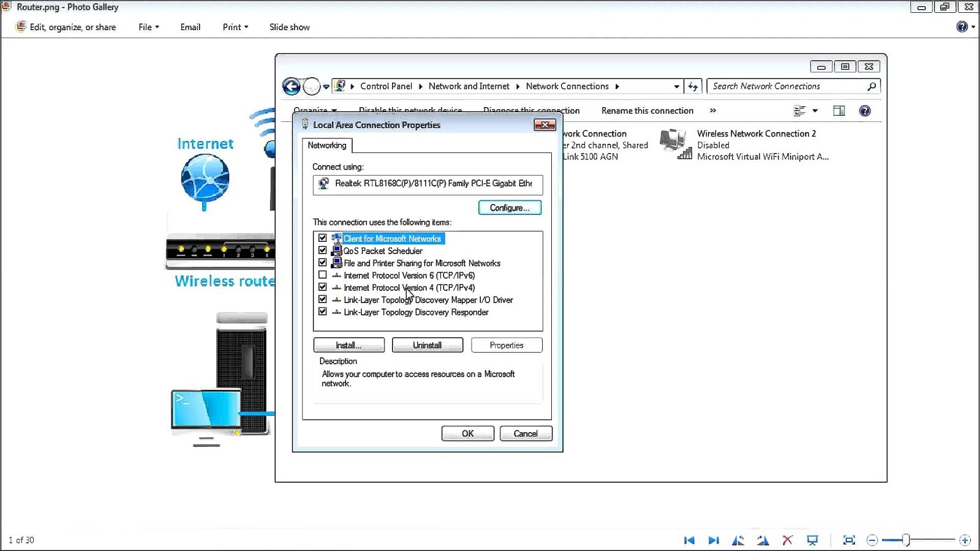The height and width of the screenshot is (551, 980).
Task: Click Control Panel in the address bar
Action: [386, 86]
